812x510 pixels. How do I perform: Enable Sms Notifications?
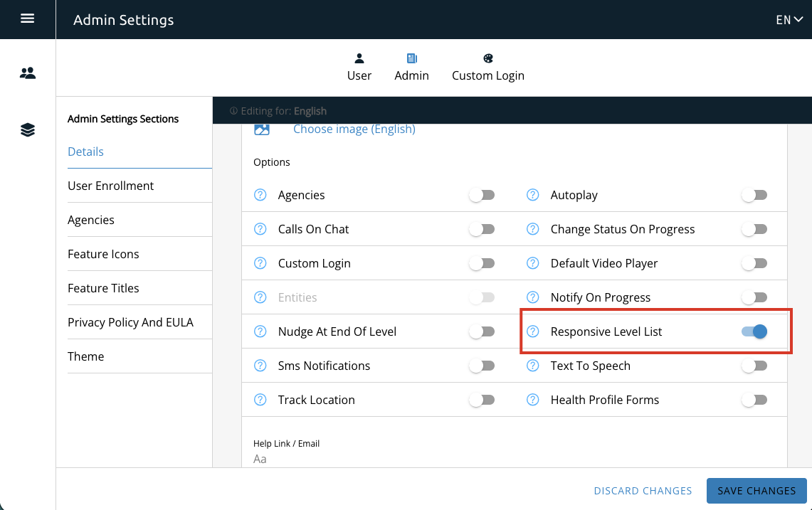click(x=482, y=366)
